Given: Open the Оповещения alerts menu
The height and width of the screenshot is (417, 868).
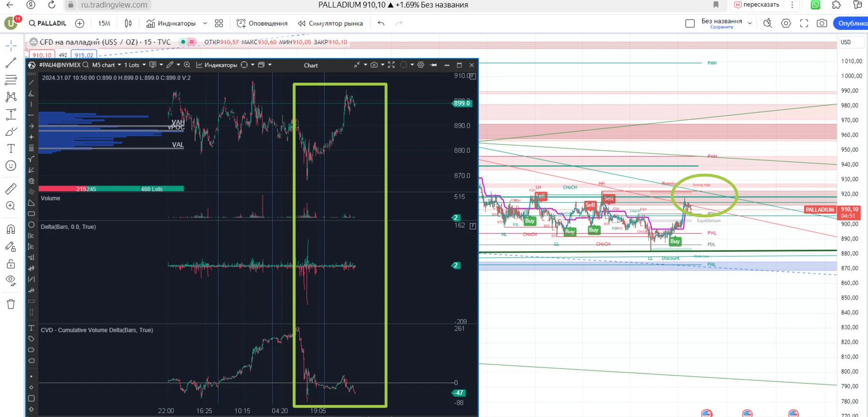Looking at the screenshot, I should pyautogui.click(x=262, y=23).
